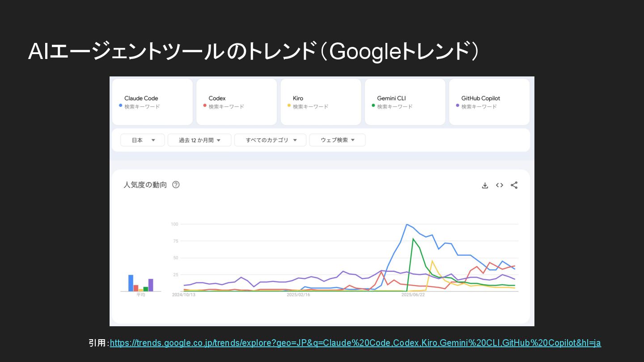
Task: Click the purple dot beside GitHub Copilot
Action: tap(458, 105)
